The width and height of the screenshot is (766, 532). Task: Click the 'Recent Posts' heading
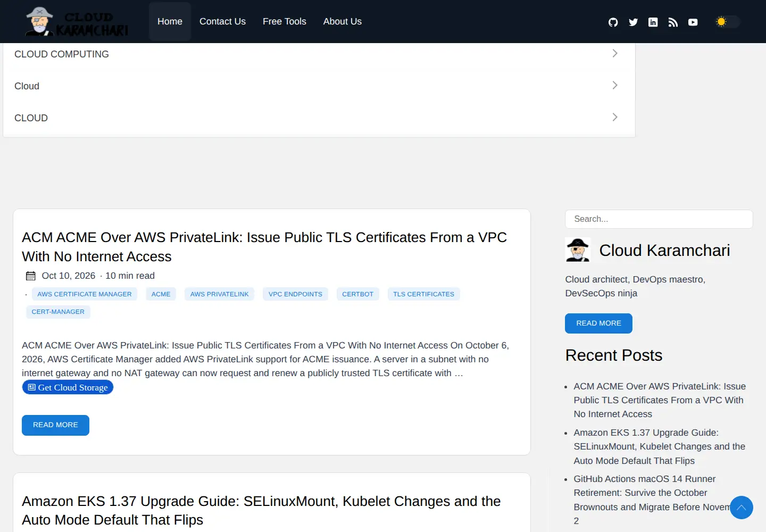[614, 355]
